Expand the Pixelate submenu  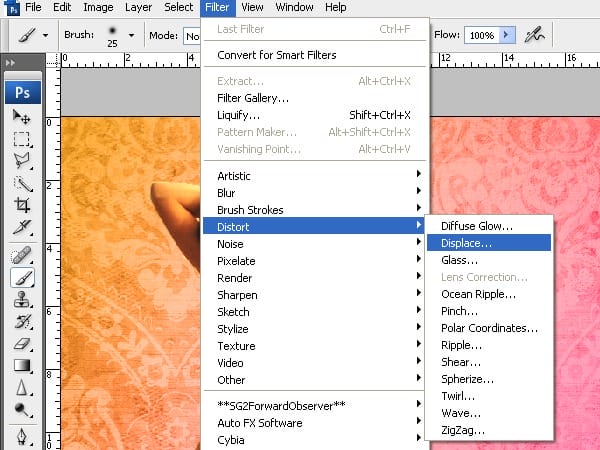pyautogui.click(x=315, y=261)
